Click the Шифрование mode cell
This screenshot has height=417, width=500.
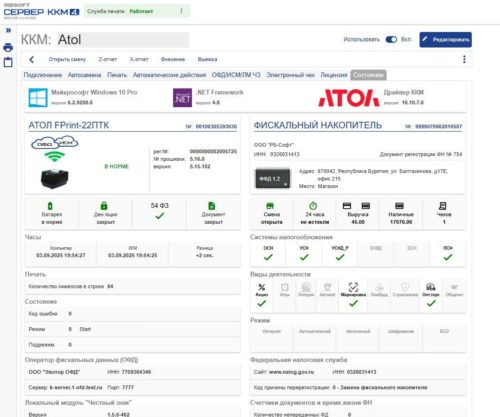(x=401, y=338)
